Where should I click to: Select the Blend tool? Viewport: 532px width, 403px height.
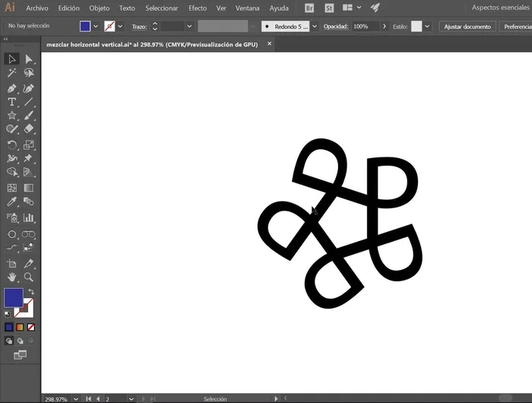29,201
